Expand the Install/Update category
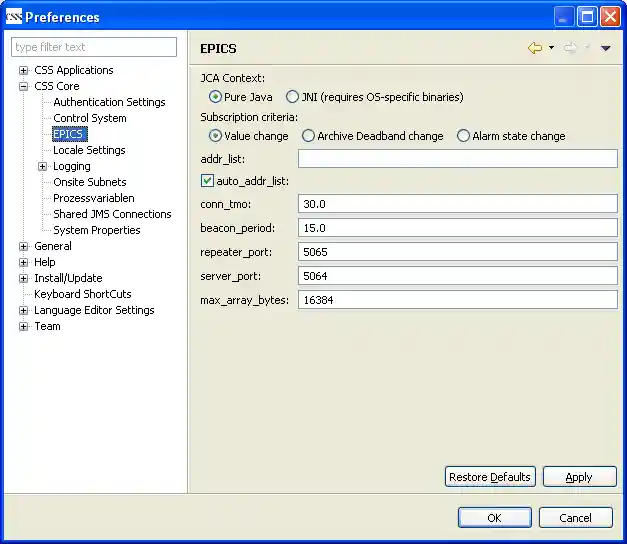This screenshot has height=544, width=627. click(x=24, y=278)
